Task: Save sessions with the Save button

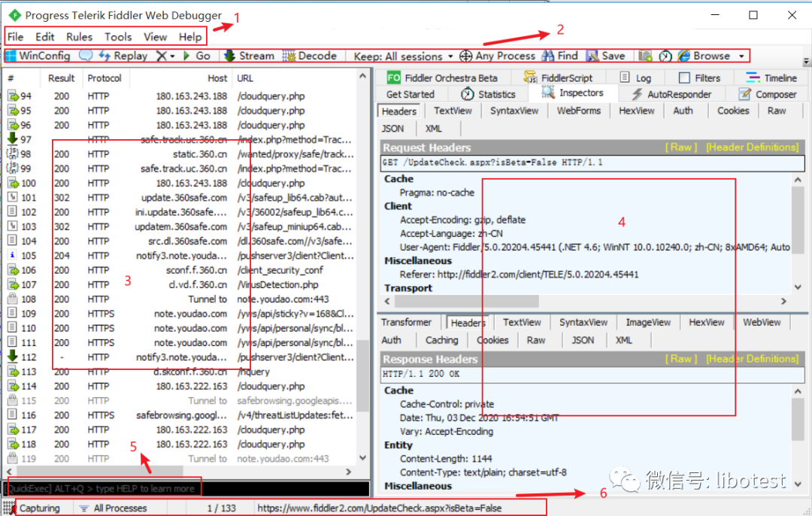Action: 605,56
